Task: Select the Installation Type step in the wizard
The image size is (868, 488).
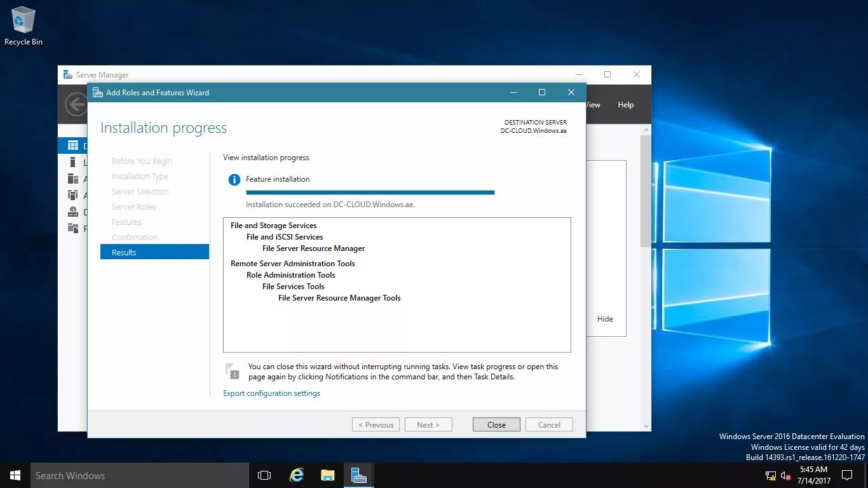Action: point(140,176)
